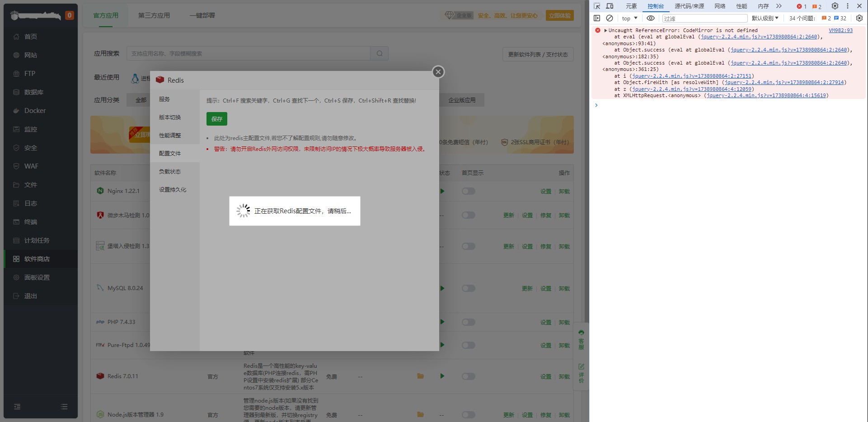Open 终端 in the sidebar
Viewport: 868px width, 422px height.
[x=41, y=222]
